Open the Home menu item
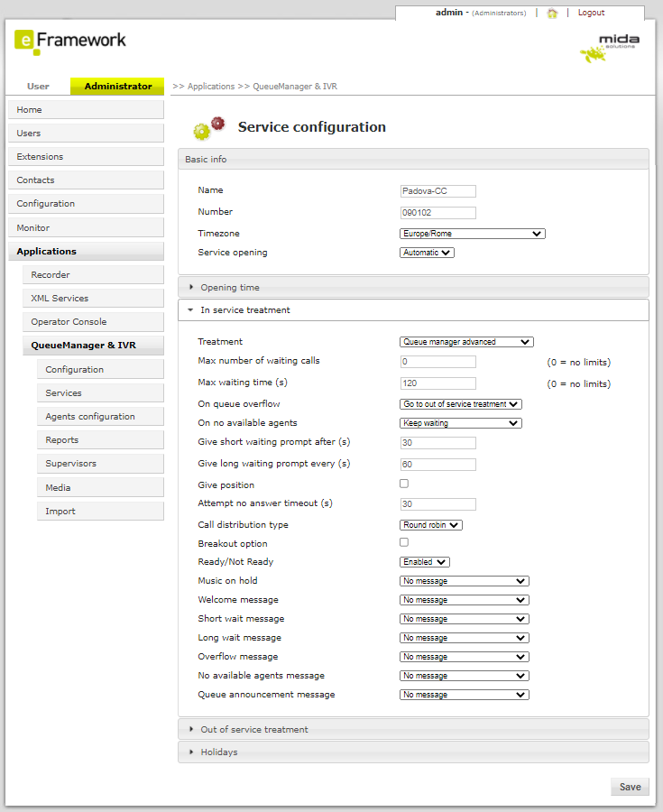 coord(86,110)
